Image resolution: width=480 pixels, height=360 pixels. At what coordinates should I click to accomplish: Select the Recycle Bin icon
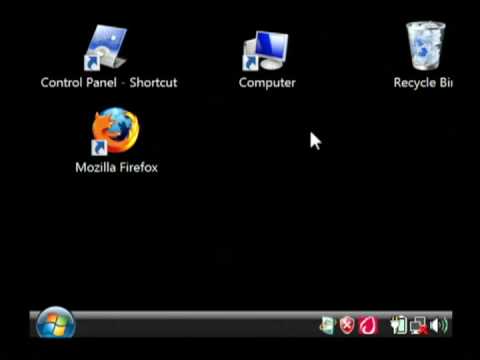click(x=426, y=46)
